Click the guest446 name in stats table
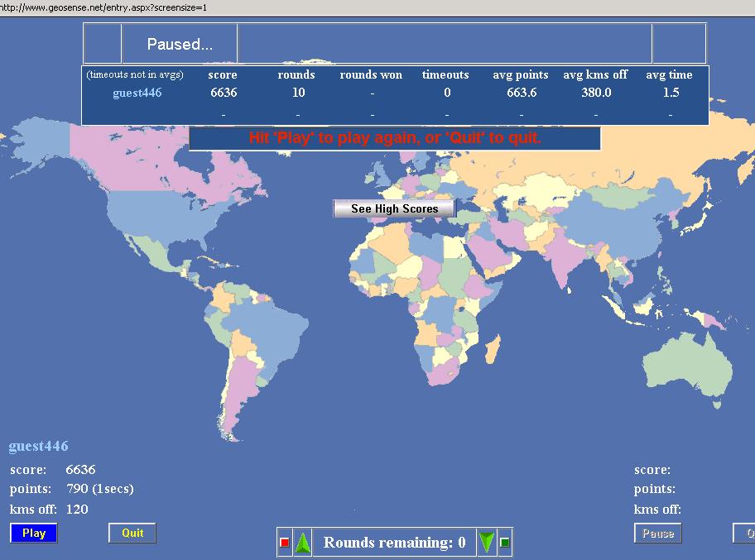Image resolution: width=755 pixels, height=560 pixels. (137, 93)
